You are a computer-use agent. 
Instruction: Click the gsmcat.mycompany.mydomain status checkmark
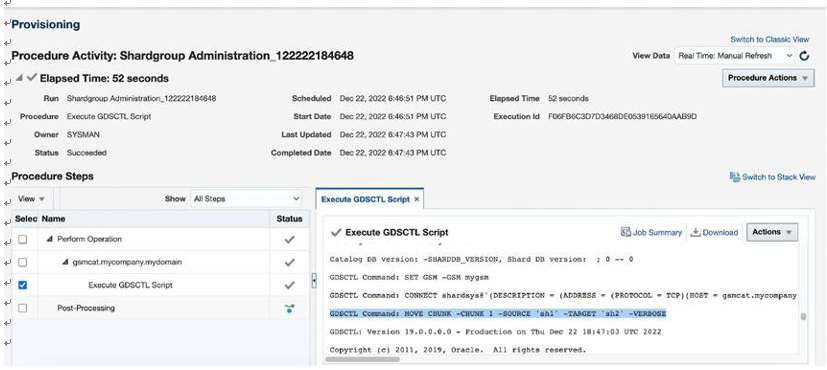tap(289, 262)
